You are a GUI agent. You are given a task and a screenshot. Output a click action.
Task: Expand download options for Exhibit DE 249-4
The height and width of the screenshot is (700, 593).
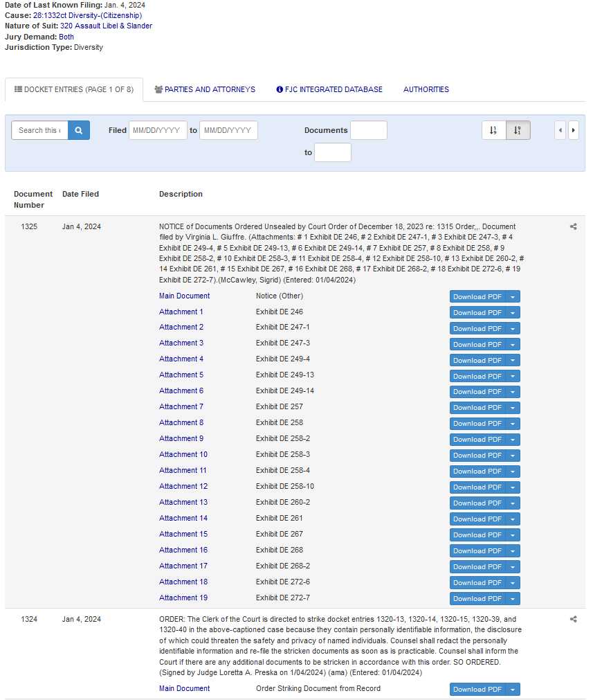pyautogui.click(x=513, y=360)
